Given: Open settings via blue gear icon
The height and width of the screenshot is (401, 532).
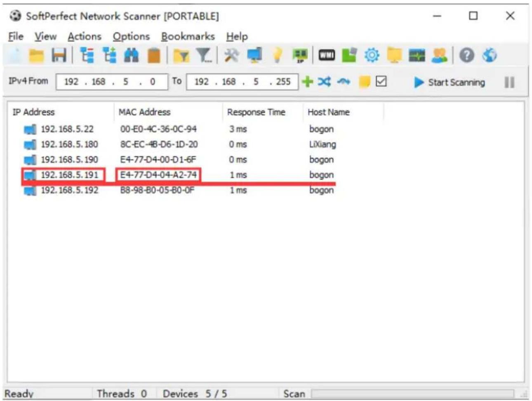Looking at the screenshot, I should (x=372, y=55).
